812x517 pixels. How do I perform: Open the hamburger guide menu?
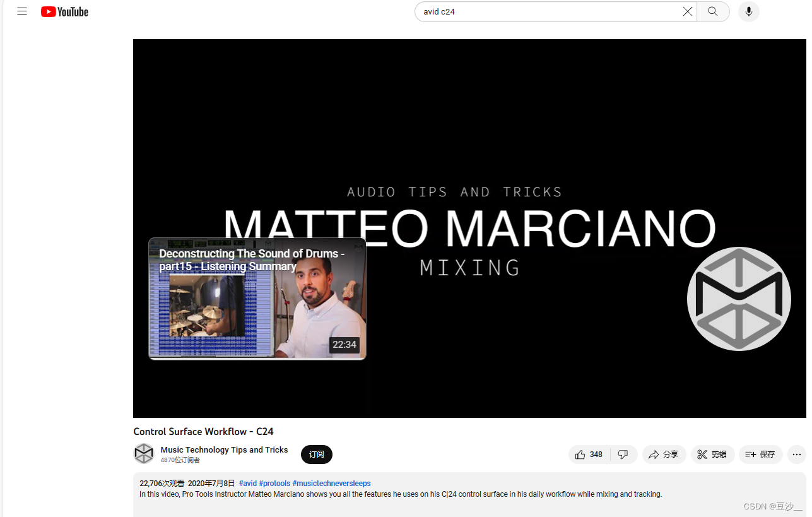click(22, 11)
